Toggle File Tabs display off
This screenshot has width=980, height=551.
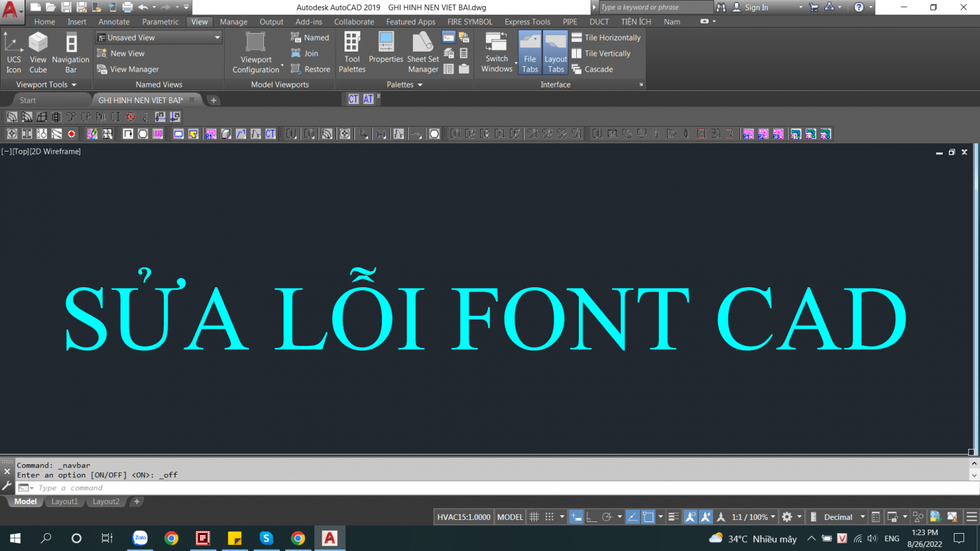(529, 52)
